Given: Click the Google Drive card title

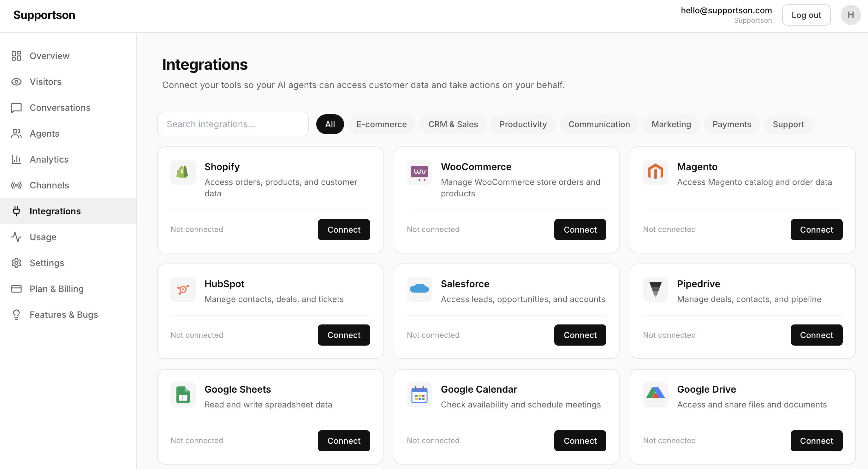Looking at the screenshot, I should (x=706, y=389).
